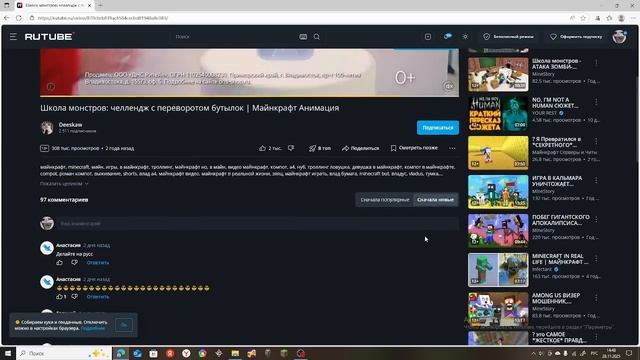Image resolution: width=640 pixels, height=360 pixels.
Task: Click the browser address bar URL
Action: [103, 18]
